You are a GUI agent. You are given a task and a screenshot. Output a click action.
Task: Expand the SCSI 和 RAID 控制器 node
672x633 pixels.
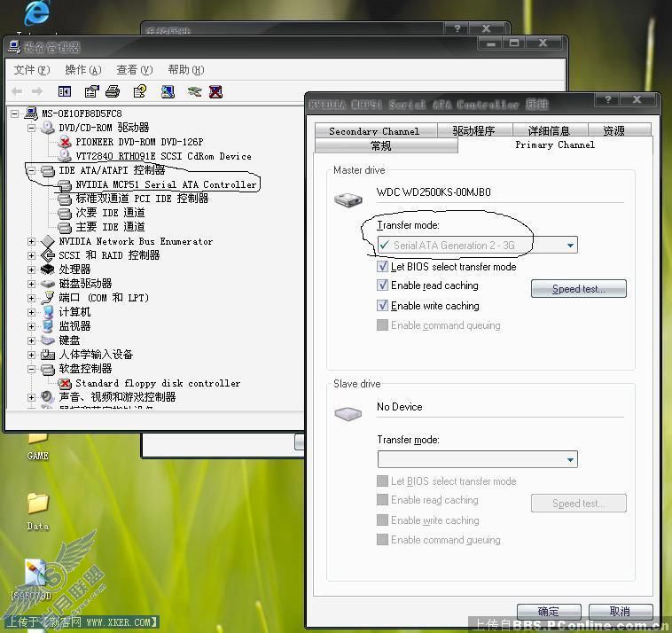31,255
